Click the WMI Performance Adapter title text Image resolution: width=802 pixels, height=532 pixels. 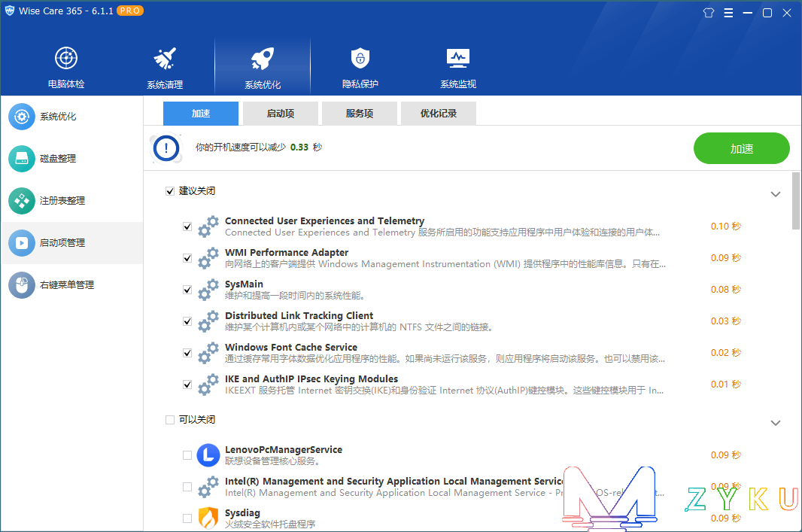pyautogui.click(x=287, y=252)
